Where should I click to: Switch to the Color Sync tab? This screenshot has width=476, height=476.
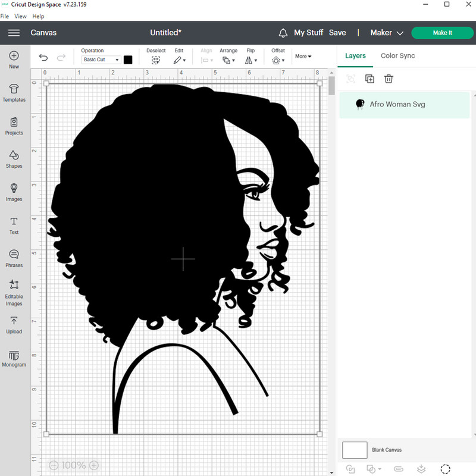[x=397, y=56]
